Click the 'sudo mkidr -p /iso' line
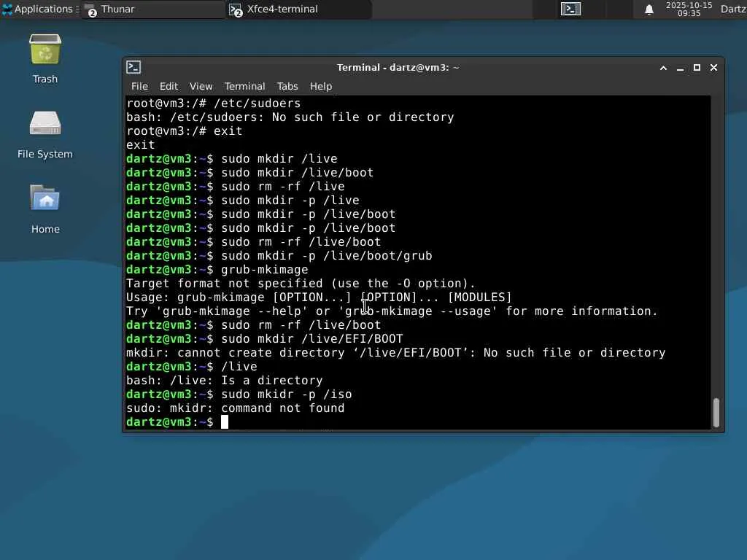 tap(239, 394)
